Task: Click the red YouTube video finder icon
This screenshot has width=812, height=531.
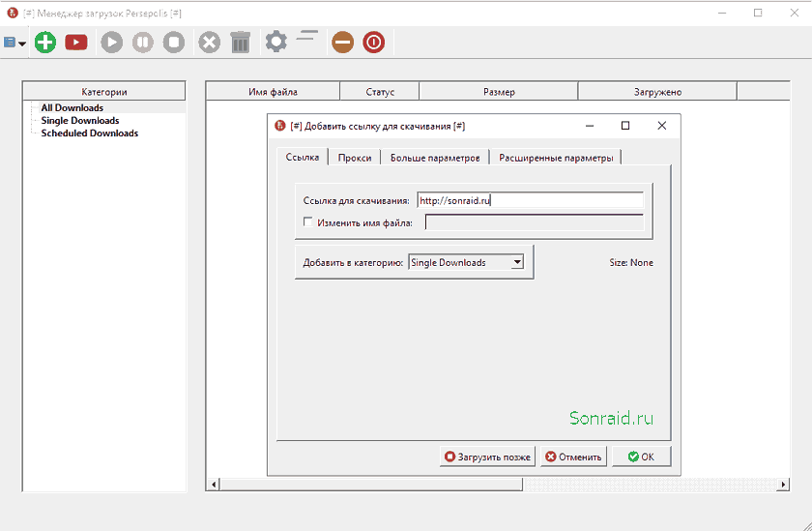Action: pos(76,42)
